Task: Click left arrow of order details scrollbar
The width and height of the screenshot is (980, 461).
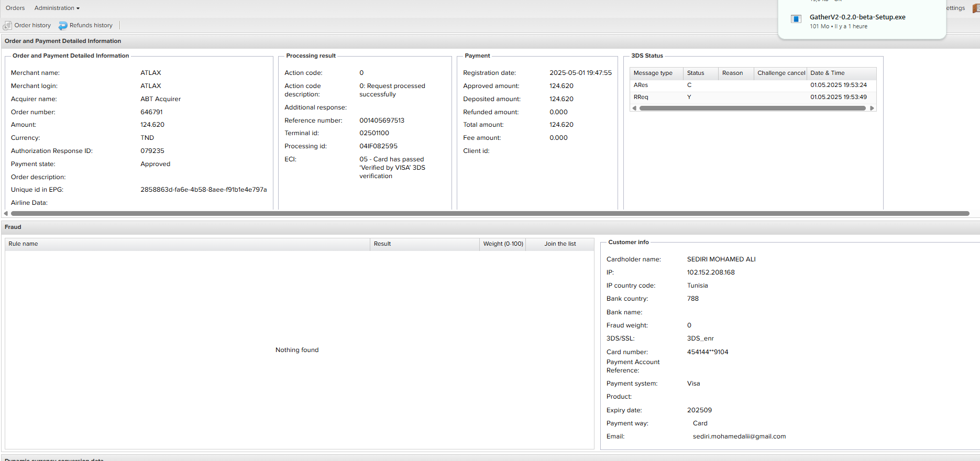Action: pos(6,214)
